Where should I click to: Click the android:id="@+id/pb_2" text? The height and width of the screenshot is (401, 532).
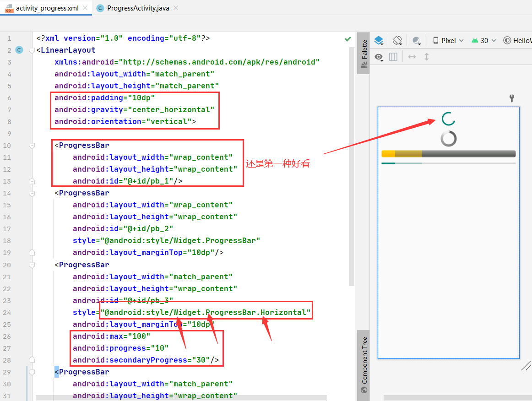[x=123, y=229]
